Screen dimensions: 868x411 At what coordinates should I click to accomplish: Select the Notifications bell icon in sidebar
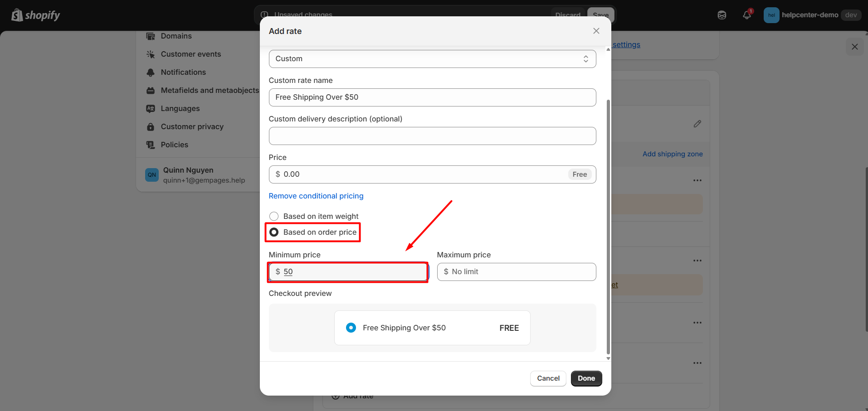tap(151, 72)
